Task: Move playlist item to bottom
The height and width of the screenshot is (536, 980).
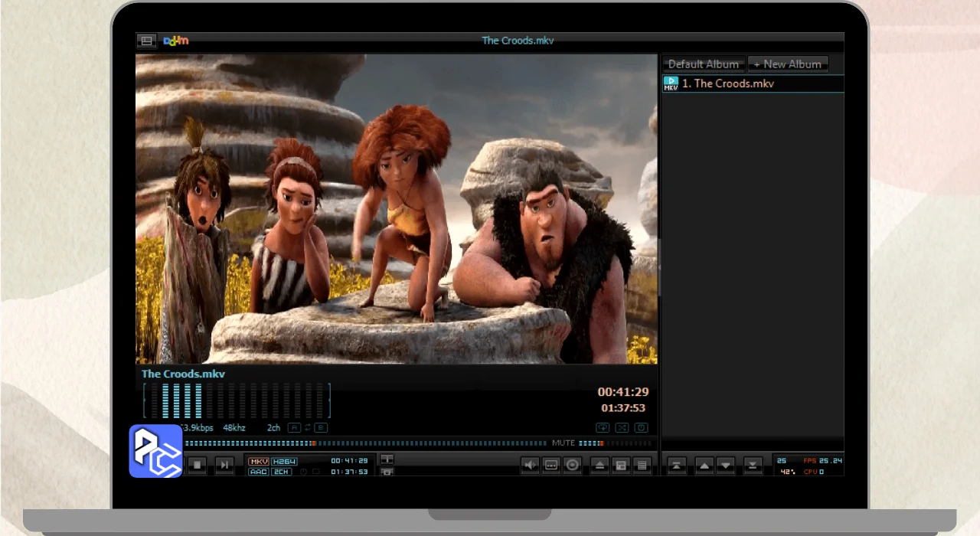Action: point(753,465)
